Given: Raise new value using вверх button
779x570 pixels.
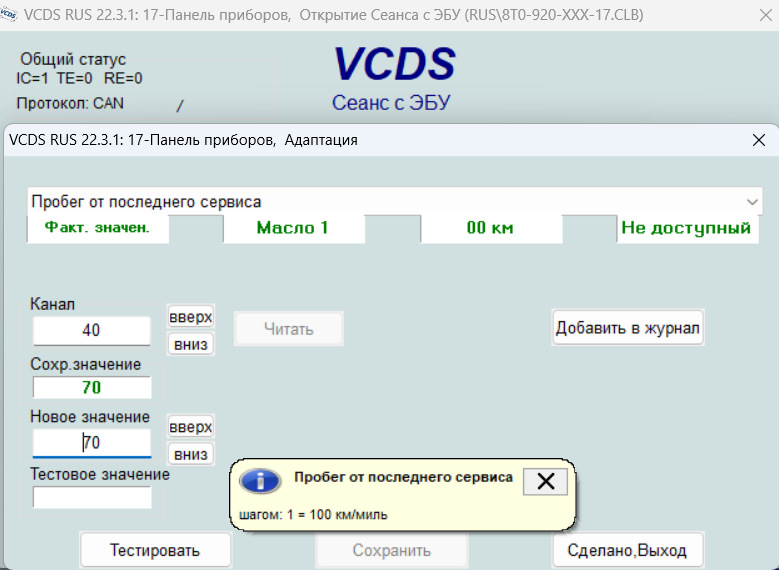Looking at the screenshot, I should click(x=191, y=427).
